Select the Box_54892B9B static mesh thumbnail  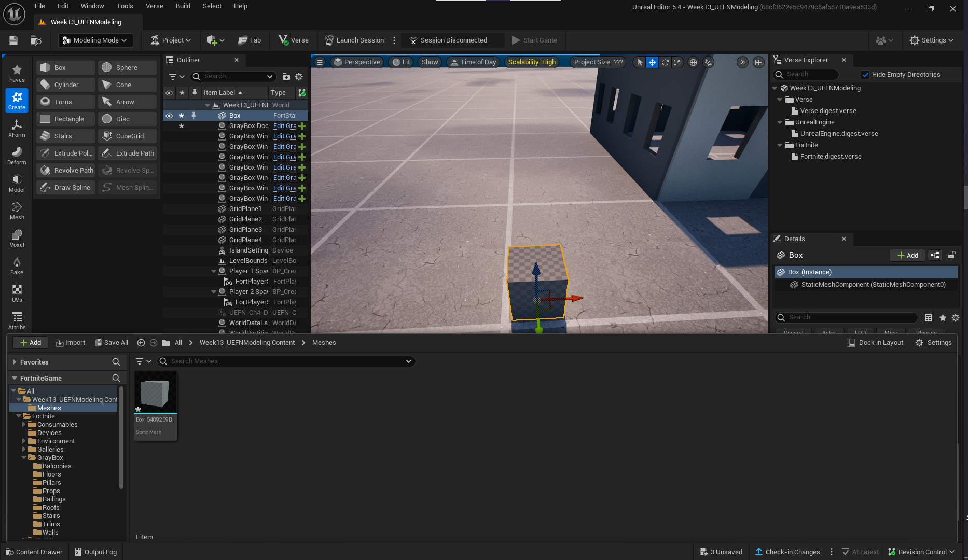pyautogui.click(x=156, y=406)
